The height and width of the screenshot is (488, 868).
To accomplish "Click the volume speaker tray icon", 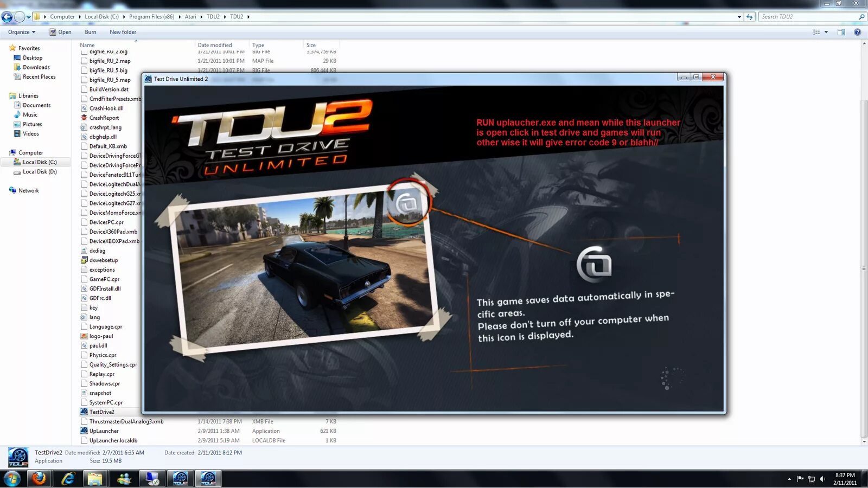I will (x=822, y=479).
